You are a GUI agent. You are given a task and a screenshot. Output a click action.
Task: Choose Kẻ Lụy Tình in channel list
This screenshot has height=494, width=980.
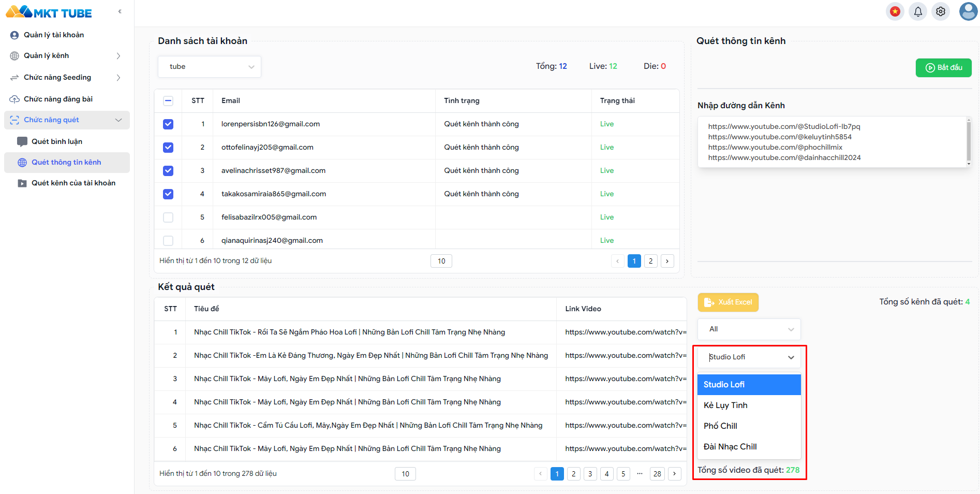[749, 405]
